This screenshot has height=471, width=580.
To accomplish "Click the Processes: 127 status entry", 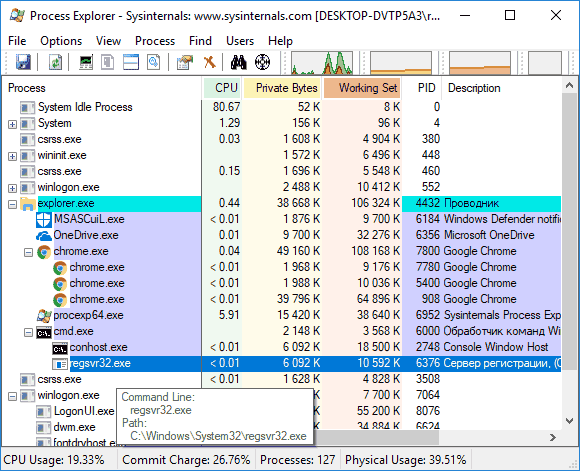I will [x=298, y=460].
